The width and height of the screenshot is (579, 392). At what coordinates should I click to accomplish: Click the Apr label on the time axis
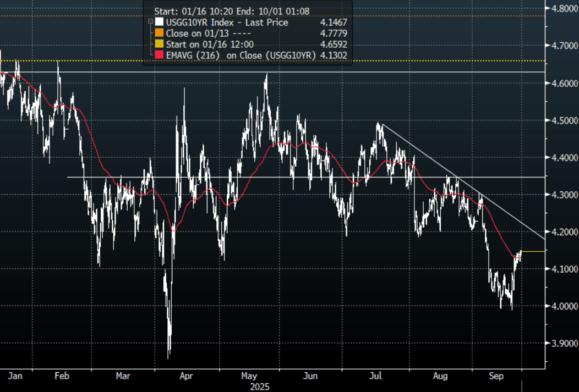pos(186,377)
